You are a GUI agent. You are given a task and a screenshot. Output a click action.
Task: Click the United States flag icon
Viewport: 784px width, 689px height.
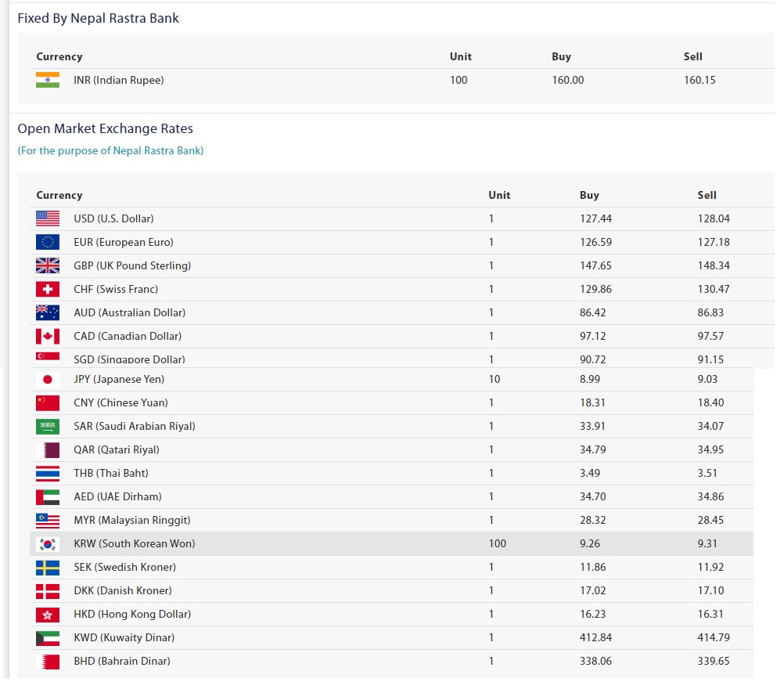pos(48,218)
